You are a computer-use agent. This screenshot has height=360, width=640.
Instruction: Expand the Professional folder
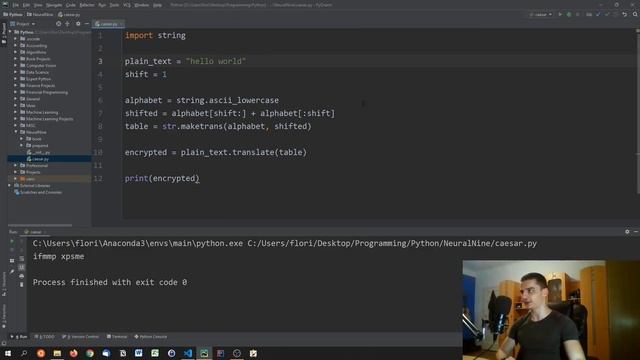[16, 166]
